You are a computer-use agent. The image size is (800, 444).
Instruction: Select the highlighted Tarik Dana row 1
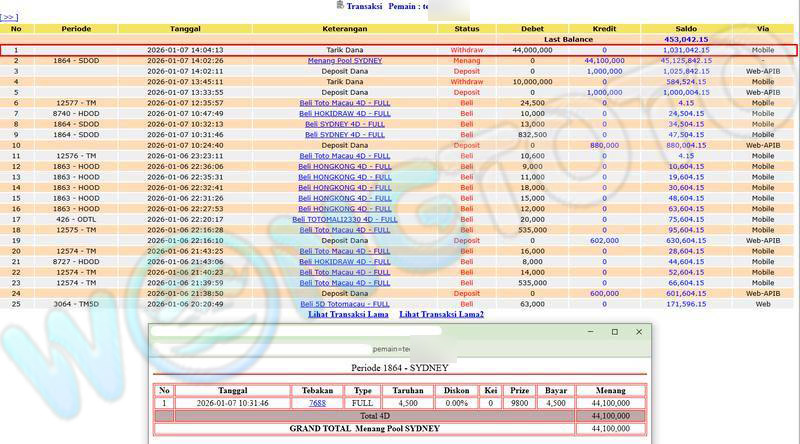coord(344,49)
